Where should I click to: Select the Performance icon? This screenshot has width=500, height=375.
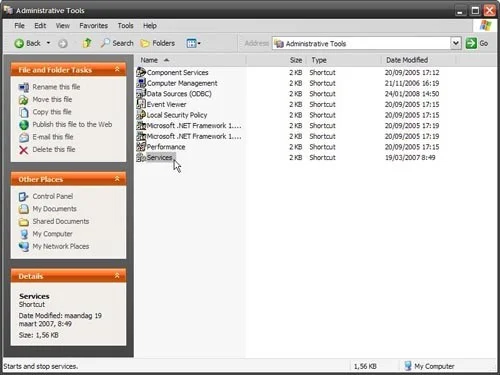coord(141,147)
